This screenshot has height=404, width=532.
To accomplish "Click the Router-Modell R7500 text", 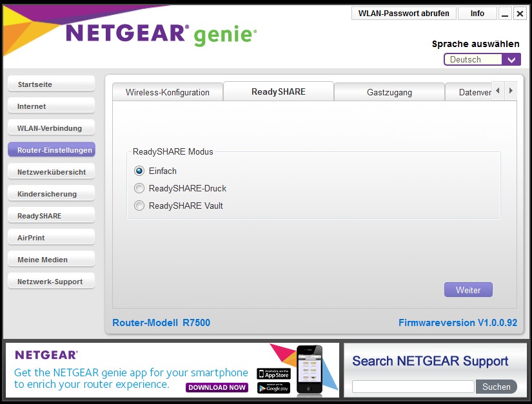I will tap(161, 322).
